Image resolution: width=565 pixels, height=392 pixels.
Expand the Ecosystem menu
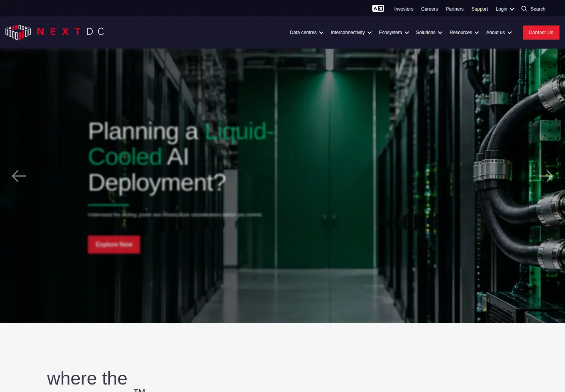[x=394, y=33]
